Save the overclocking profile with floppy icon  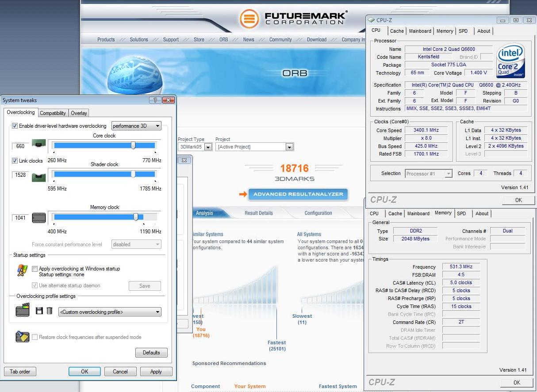[39, 311]
